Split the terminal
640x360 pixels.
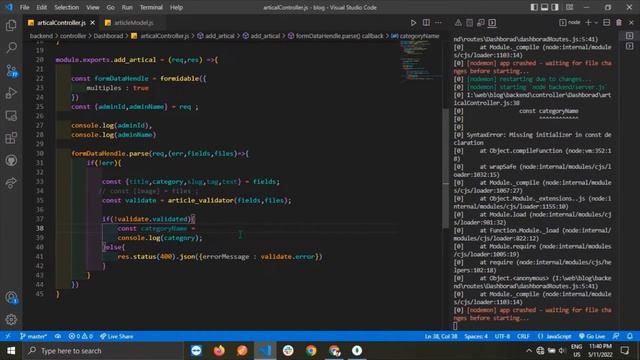click(607, 23)
